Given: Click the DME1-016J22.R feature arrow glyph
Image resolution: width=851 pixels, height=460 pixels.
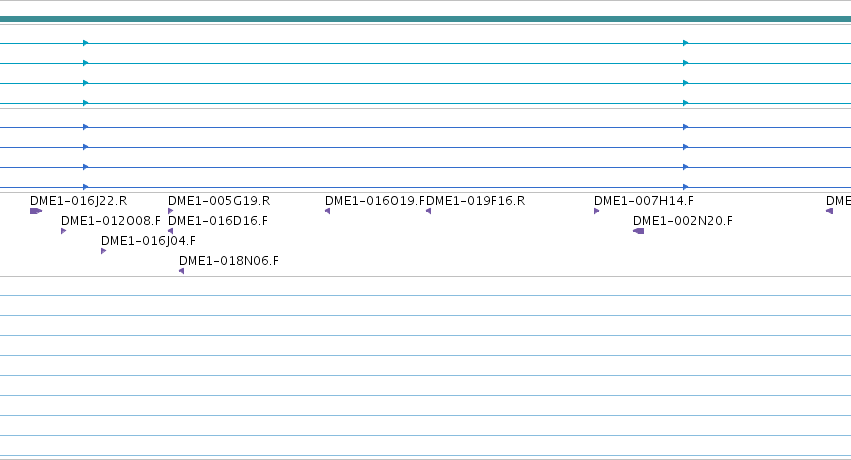Looking at the screenshot, I should [36, 211].
